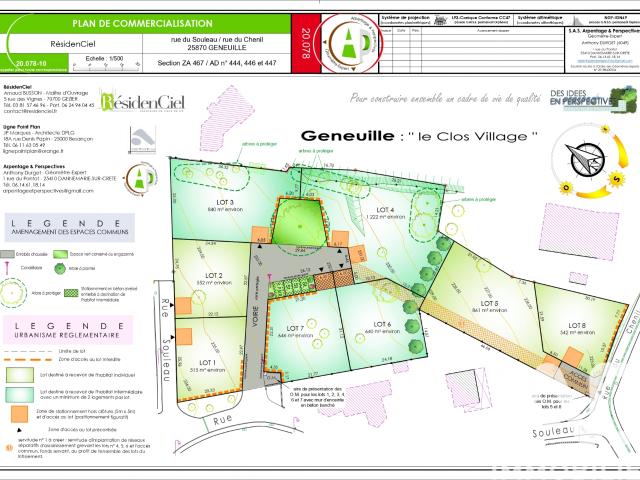This screenshot has width=640, height=480.
Task: Click the orange parking square on LOT 8
Action: (x=573, y=357)
